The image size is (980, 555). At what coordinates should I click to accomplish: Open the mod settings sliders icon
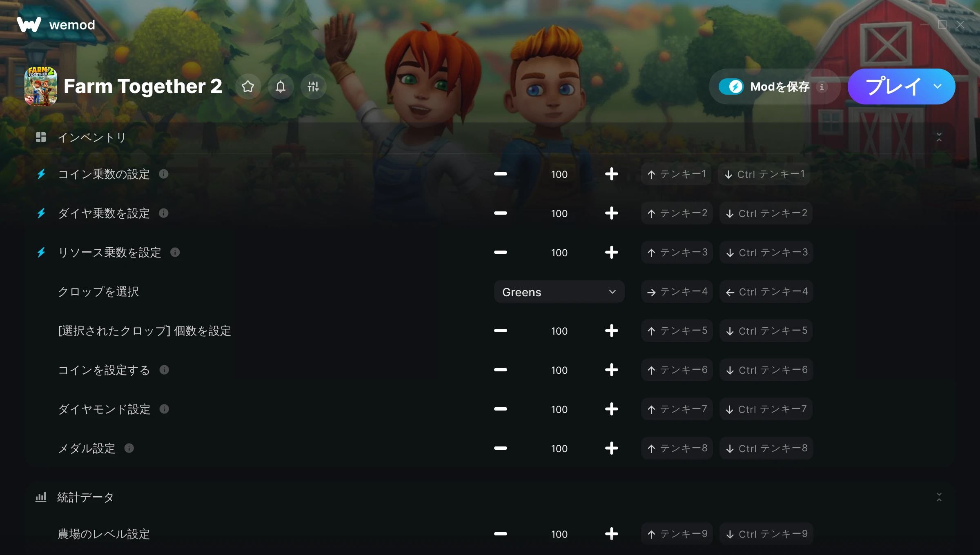pos(313,87)
